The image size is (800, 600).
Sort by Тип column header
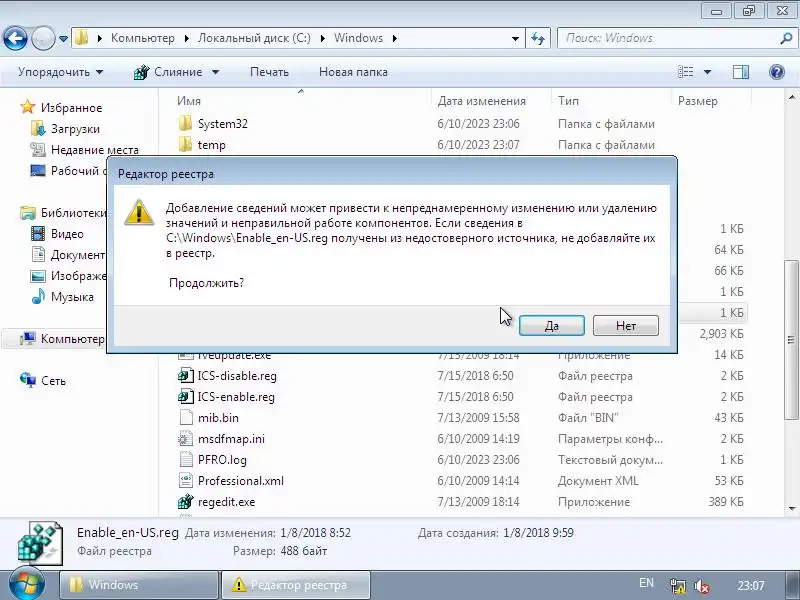click(x=568, y=101)
